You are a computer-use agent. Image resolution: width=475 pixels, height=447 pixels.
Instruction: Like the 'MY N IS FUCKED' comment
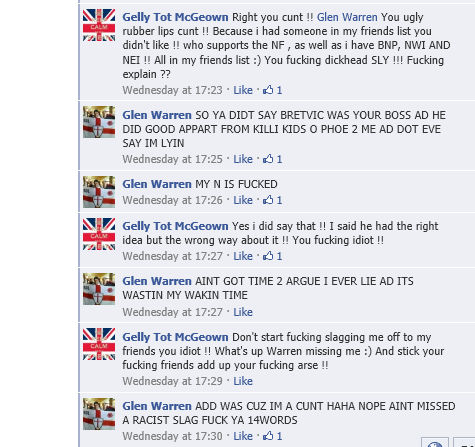pos(243,200)
